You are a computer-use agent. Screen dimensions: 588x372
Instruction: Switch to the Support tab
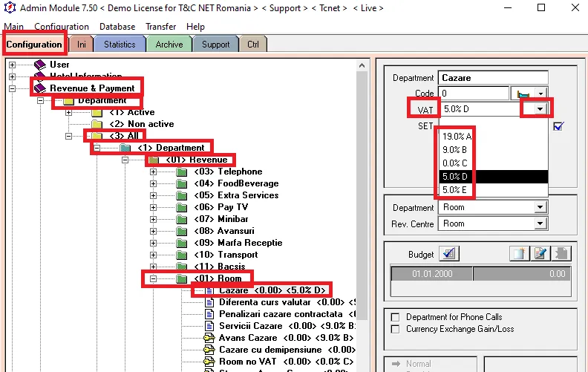pyautogui.click(x=215, y=45)
